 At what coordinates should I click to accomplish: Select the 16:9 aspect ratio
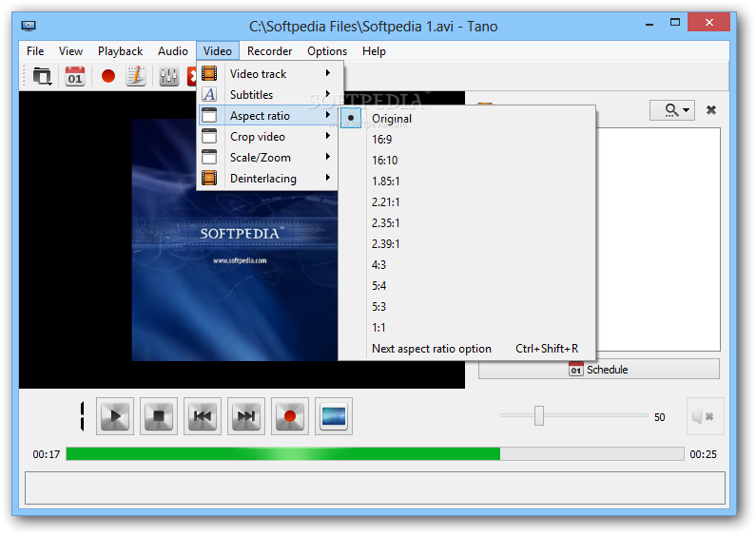pyautogui.click(x=467, y=140)
